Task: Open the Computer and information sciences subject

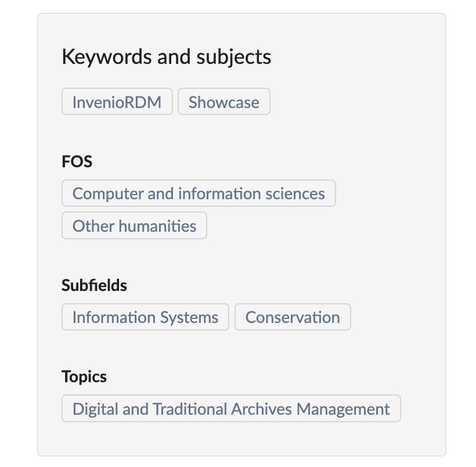Action: click(x=199, y=193)
